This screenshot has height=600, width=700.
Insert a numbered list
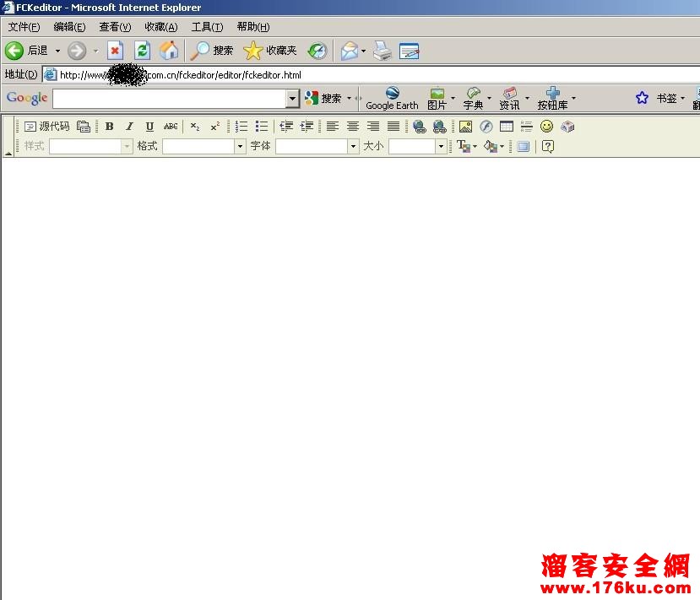coord(241,127)
